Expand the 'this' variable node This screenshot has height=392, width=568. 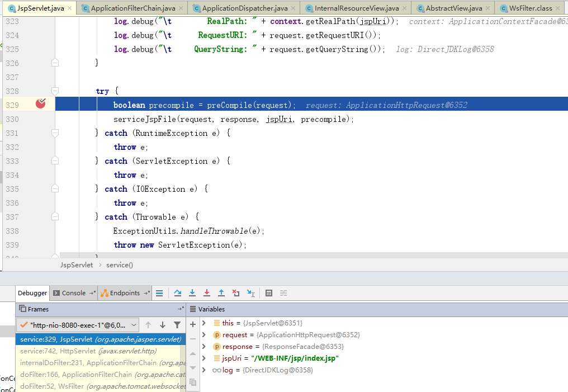pos(204,323)
